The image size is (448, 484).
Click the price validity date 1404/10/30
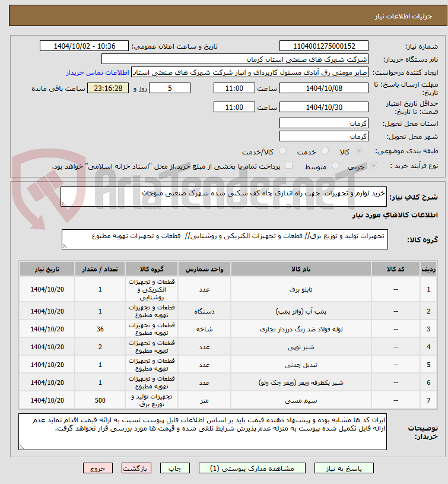click(x=324, y=107)
